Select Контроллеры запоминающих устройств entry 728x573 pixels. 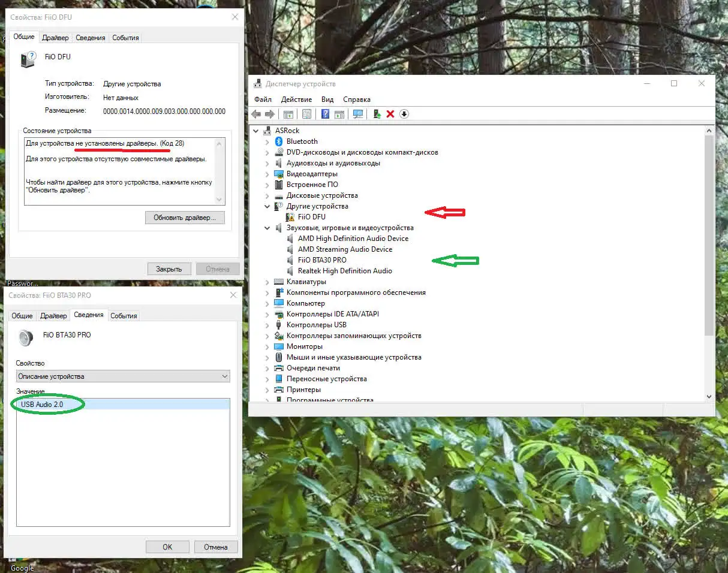click(x=354, y=336)
